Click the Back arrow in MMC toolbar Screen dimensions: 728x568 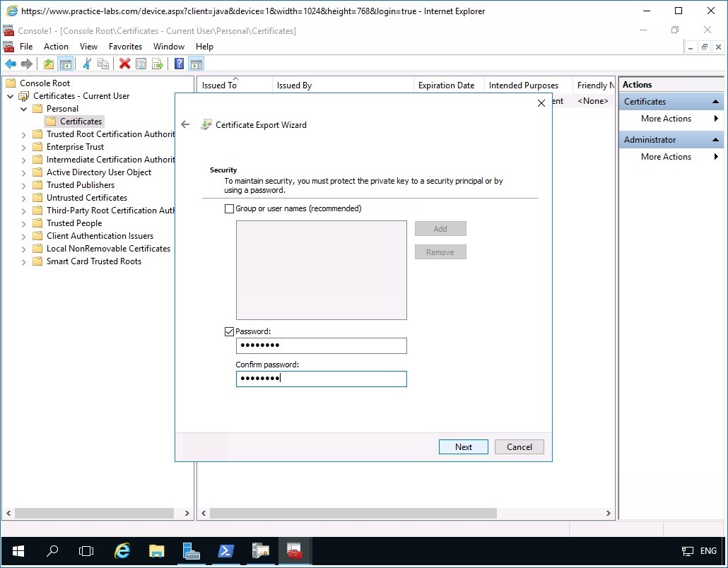[x=10, y=64]
